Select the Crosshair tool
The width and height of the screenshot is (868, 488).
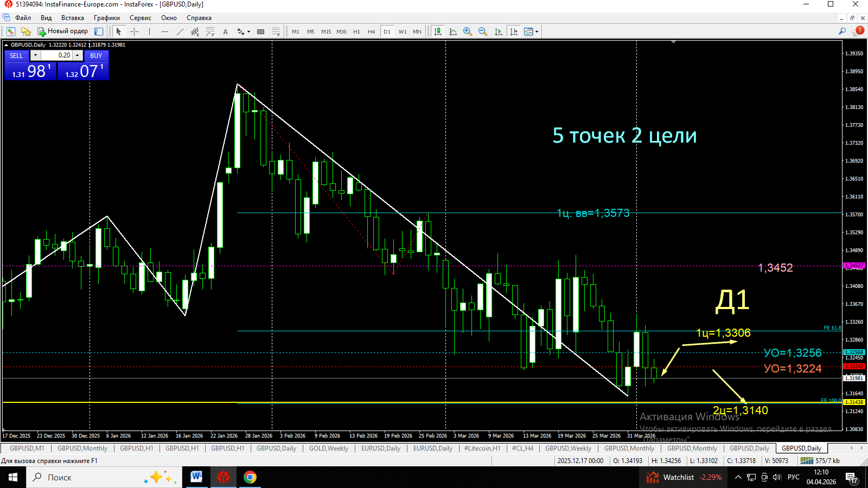(x=134, y=31)
